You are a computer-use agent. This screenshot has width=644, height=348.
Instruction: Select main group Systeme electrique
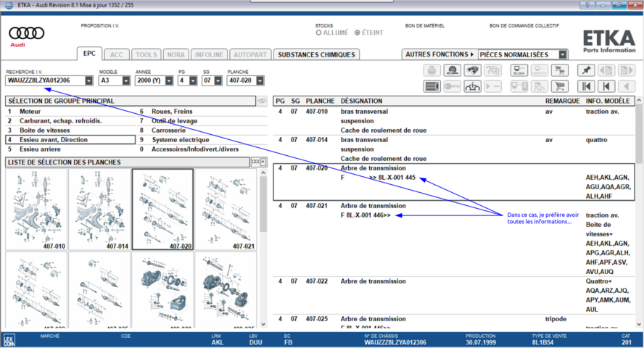point(202,140)
